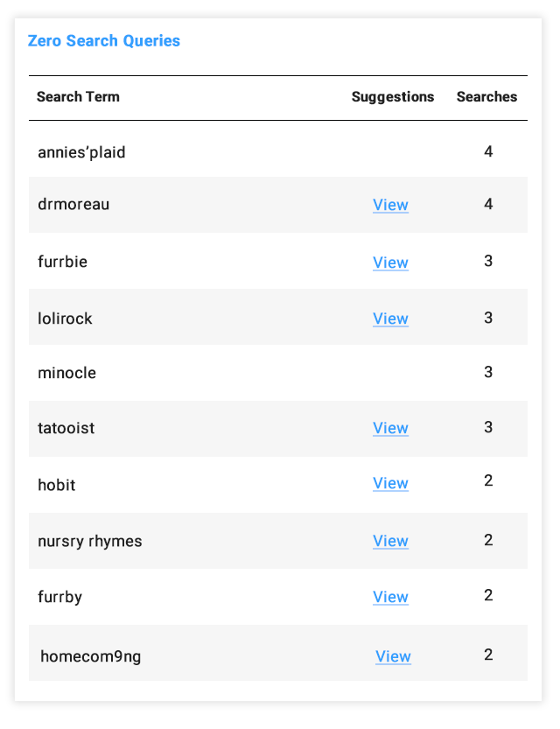Open View suggestions for drmoreau

tap(390, 205)
